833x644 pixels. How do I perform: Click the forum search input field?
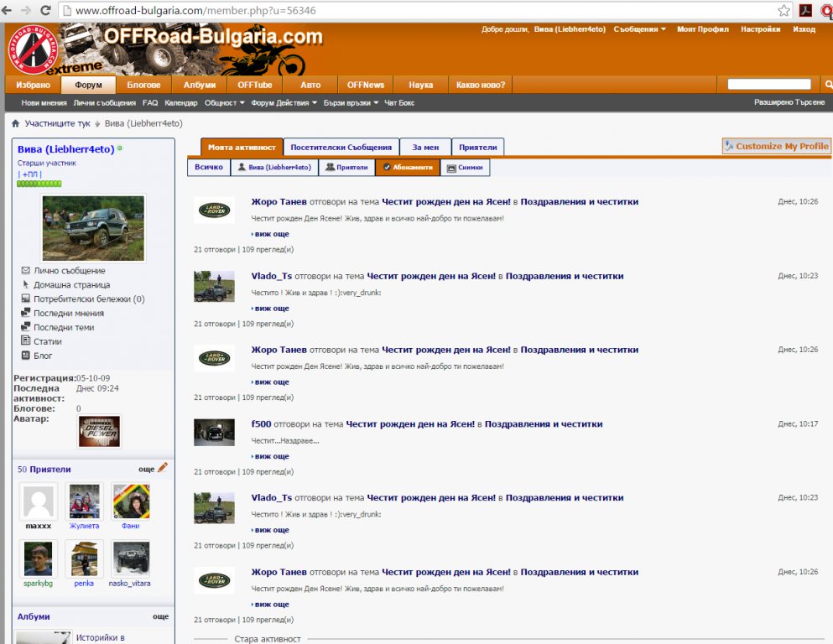768,84
